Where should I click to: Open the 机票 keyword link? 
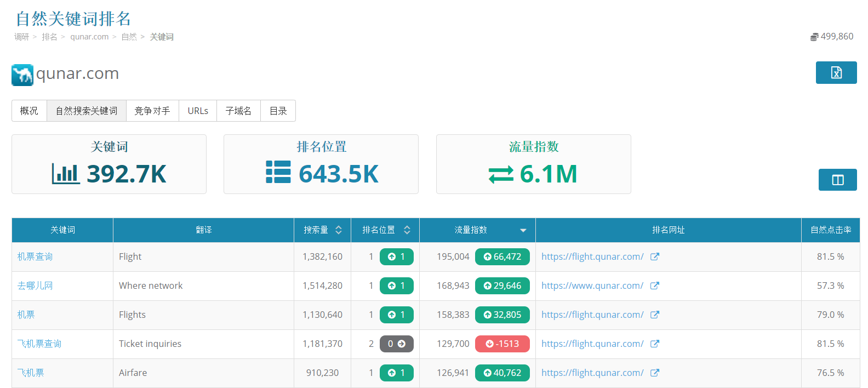tap(26, 315)
